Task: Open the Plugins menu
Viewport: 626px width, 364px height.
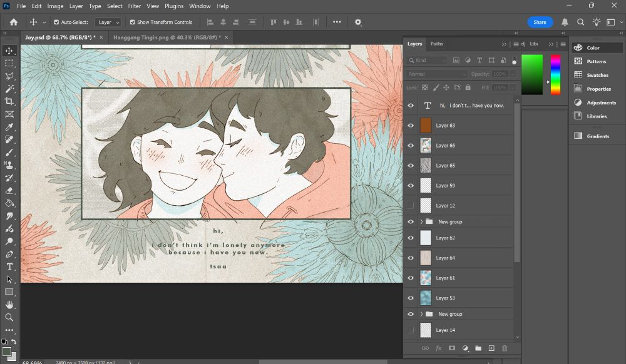Action: [x=174, y=6]
